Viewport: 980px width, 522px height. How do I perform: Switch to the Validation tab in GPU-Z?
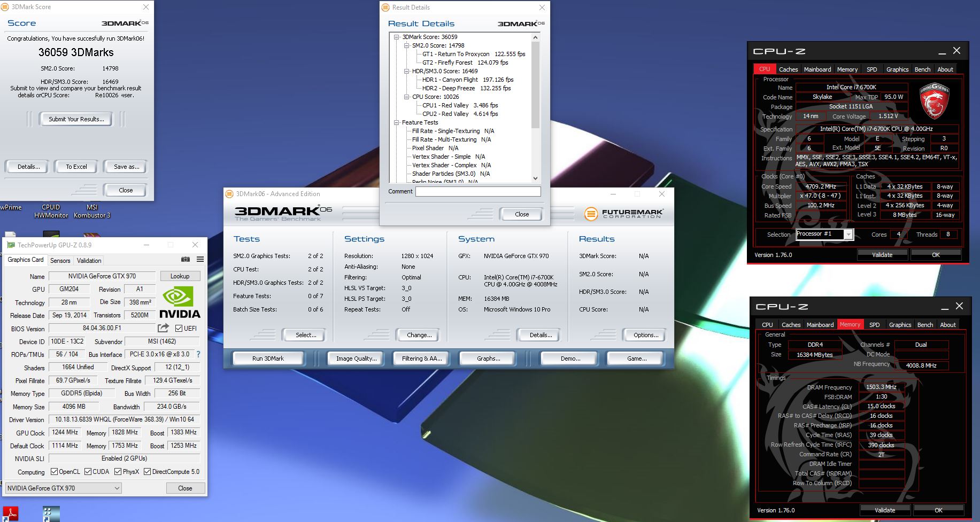(x=89, y=260)
